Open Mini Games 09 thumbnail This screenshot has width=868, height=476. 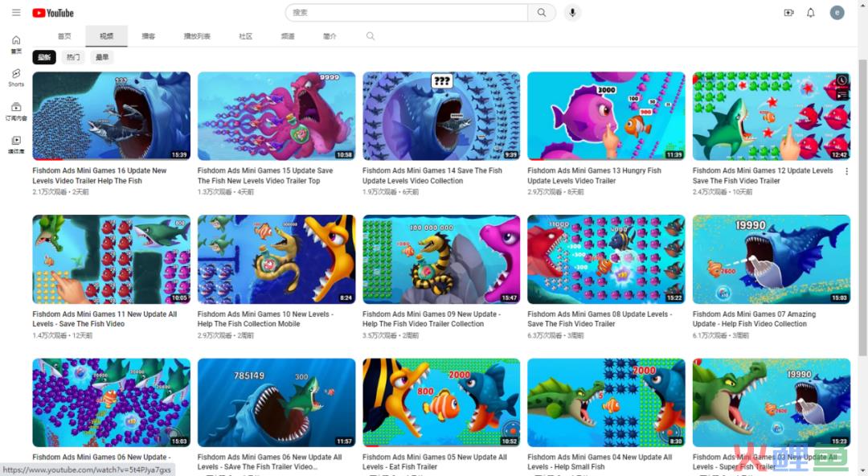coord(441,260)
